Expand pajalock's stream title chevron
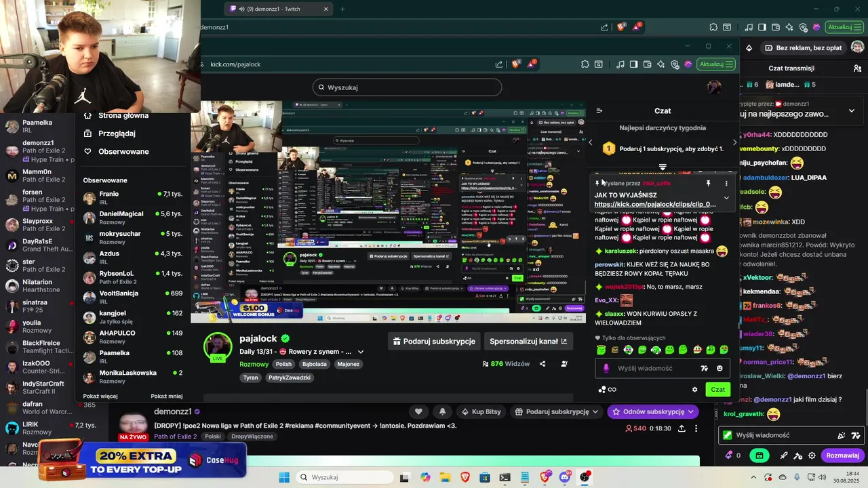This screenshot has height=488, width=868. (361, 352)
